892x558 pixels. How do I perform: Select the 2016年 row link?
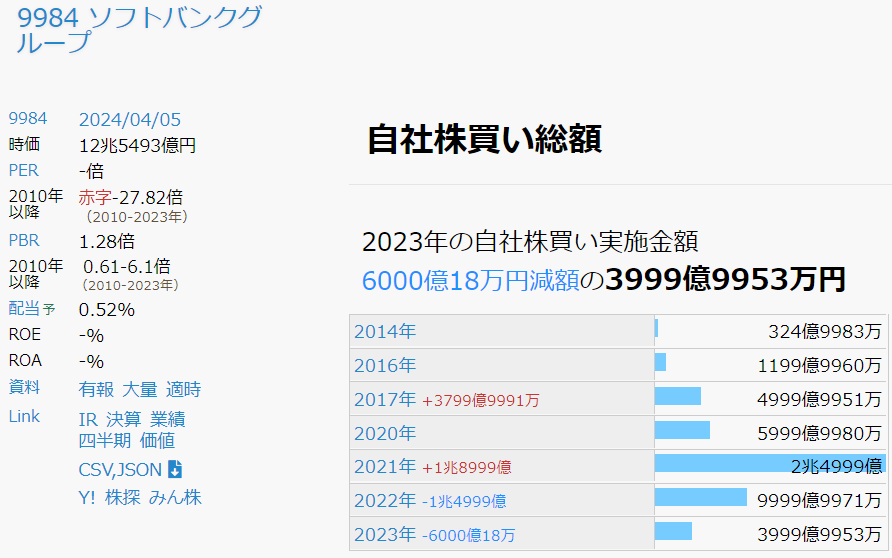point(385,365)
